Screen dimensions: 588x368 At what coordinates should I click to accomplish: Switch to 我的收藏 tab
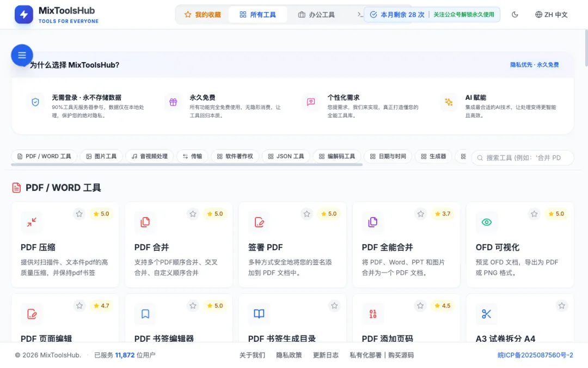pos(203,15)
